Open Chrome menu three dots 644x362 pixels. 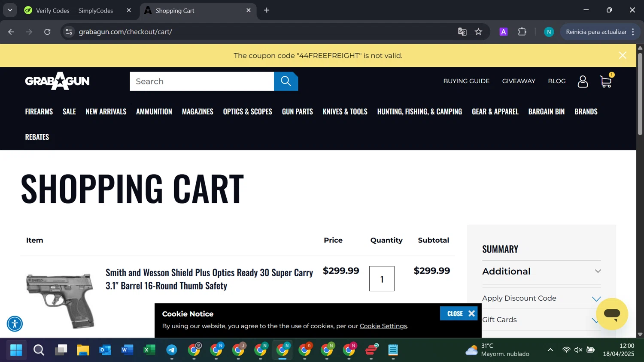633,32
